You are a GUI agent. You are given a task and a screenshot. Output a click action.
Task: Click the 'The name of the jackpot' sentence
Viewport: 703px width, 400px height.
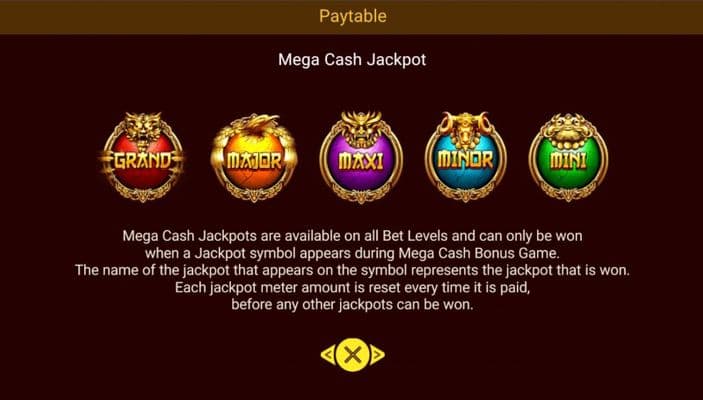tap(352, 270)
